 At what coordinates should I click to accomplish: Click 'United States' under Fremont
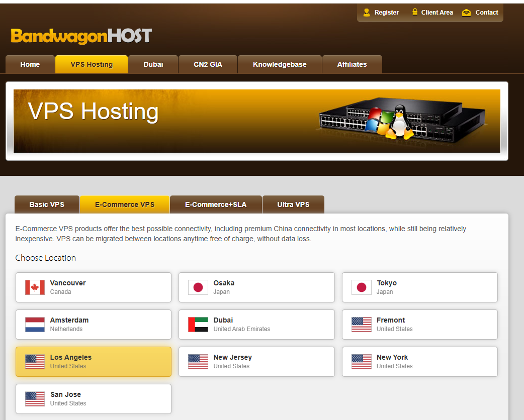[x=395, y=329]
